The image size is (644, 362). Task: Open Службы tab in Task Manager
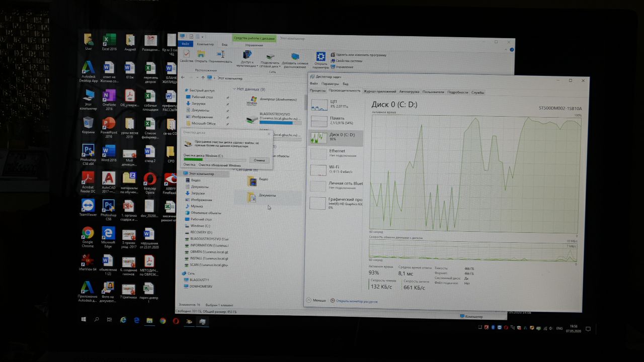(x=477, y=93)
